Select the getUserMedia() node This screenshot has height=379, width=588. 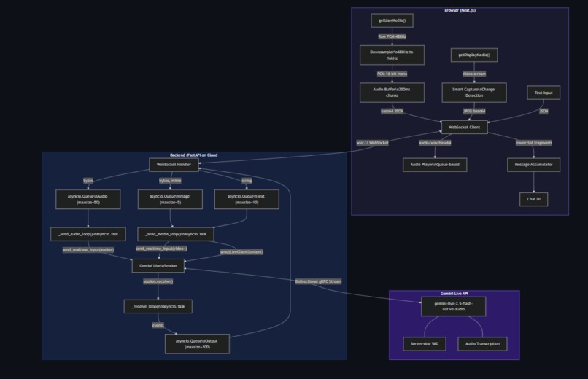coord(392,20)
